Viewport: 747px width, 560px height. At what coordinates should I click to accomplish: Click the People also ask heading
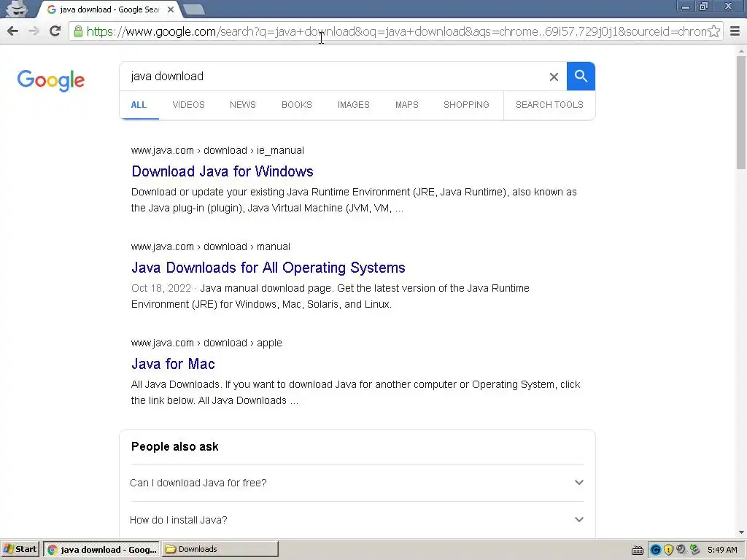click(175, 447)
